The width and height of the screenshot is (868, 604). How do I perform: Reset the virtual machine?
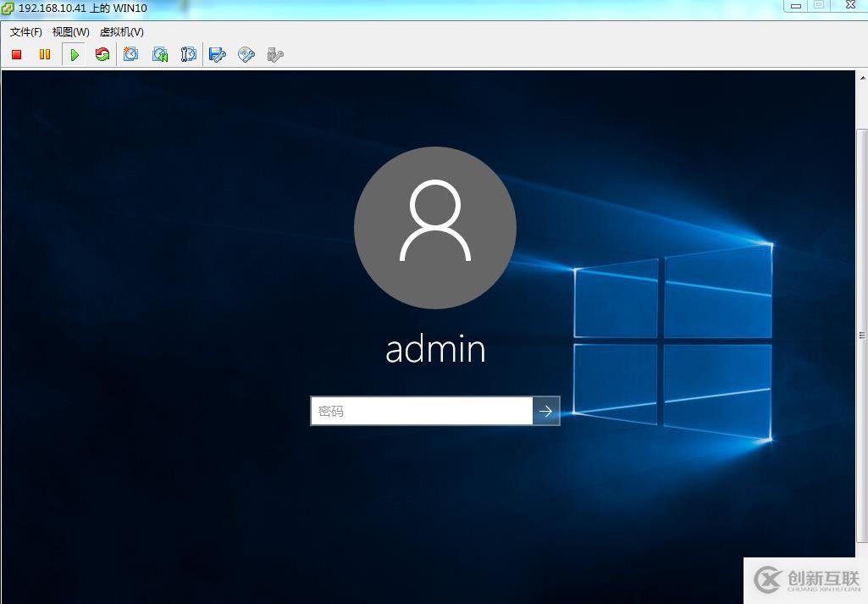coord(102,54)
